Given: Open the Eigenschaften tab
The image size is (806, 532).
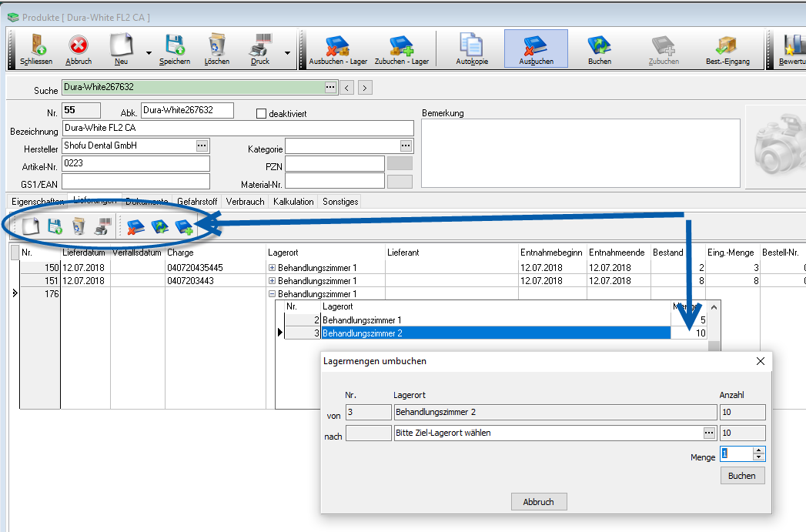Looking at the screenshot, I should (x=37, y=202).
